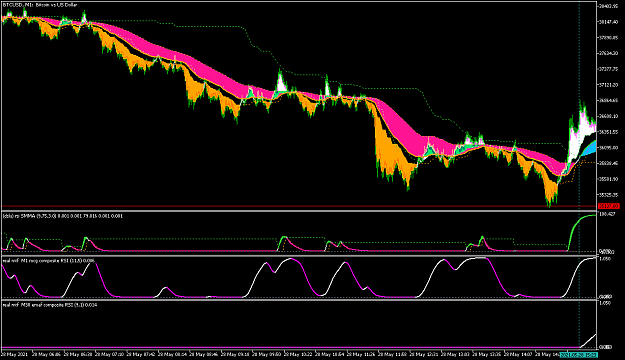625x360 pixels.
Task: Click price axis value 36351.55
Action: [x=608, y=132]
